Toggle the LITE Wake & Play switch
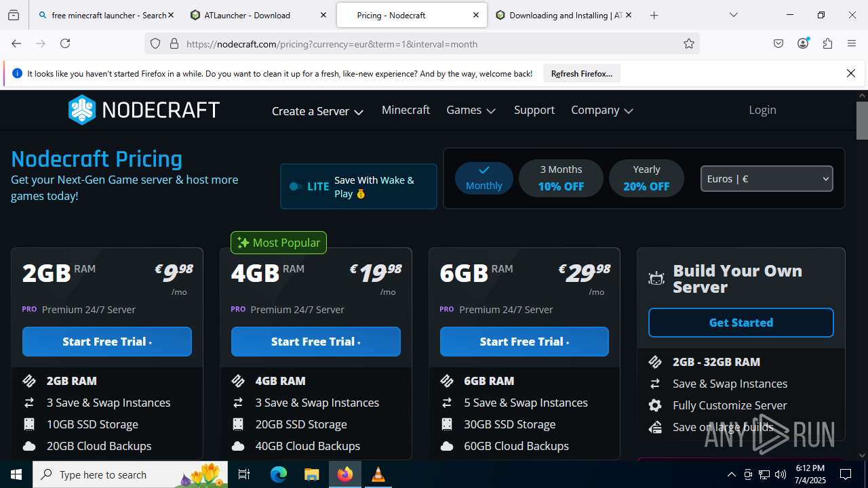The width and height of the screenshot is (868, 488). coord(296,186)
